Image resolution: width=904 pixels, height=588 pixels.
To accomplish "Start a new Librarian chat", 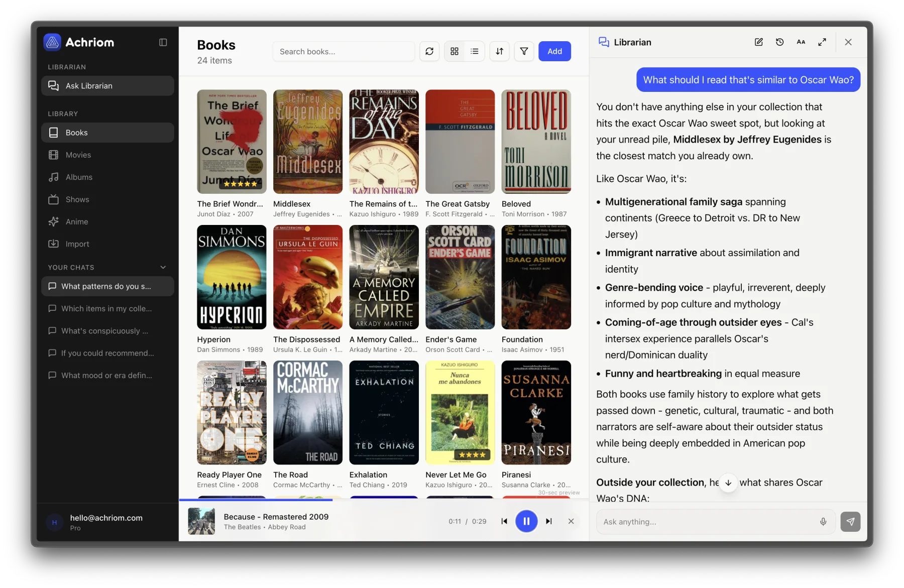I will 759,42.
